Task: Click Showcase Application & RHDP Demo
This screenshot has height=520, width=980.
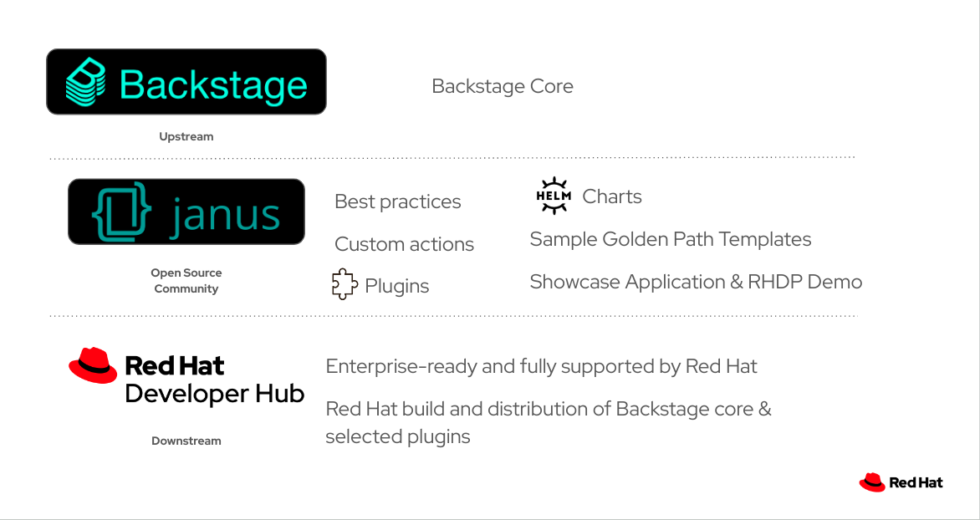Action: pos(696,282)
